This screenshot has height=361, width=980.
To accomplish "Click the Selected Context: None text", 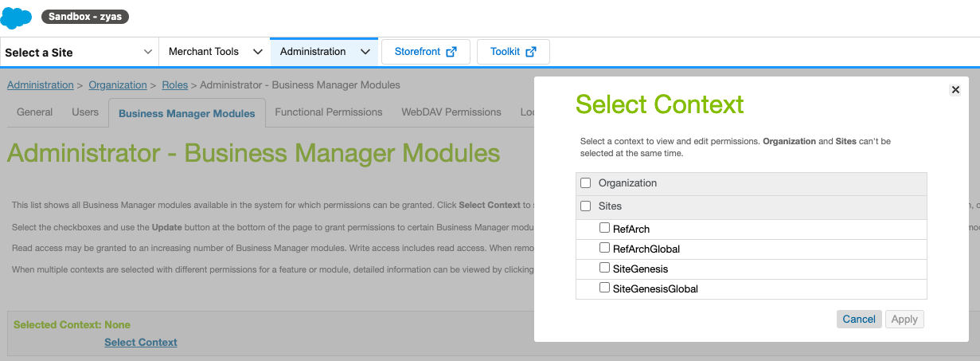I will coord(72,325).
